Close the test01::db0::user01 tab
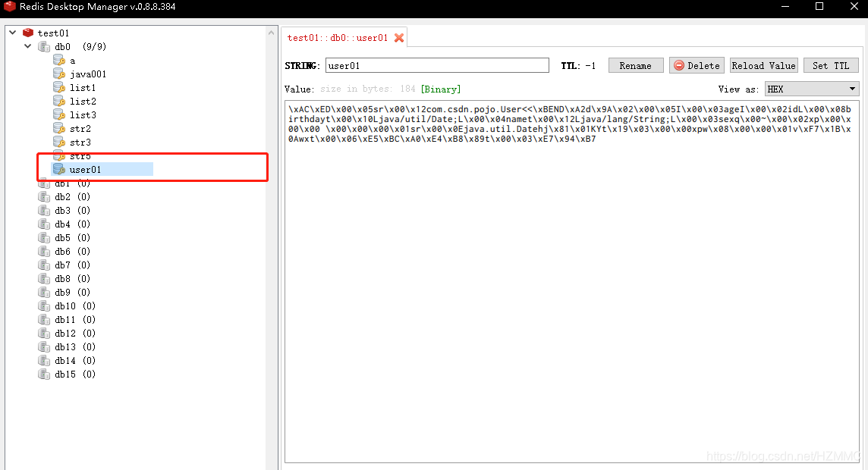The width and height of the screenshot is (868, 470). [x=398, y=38]
